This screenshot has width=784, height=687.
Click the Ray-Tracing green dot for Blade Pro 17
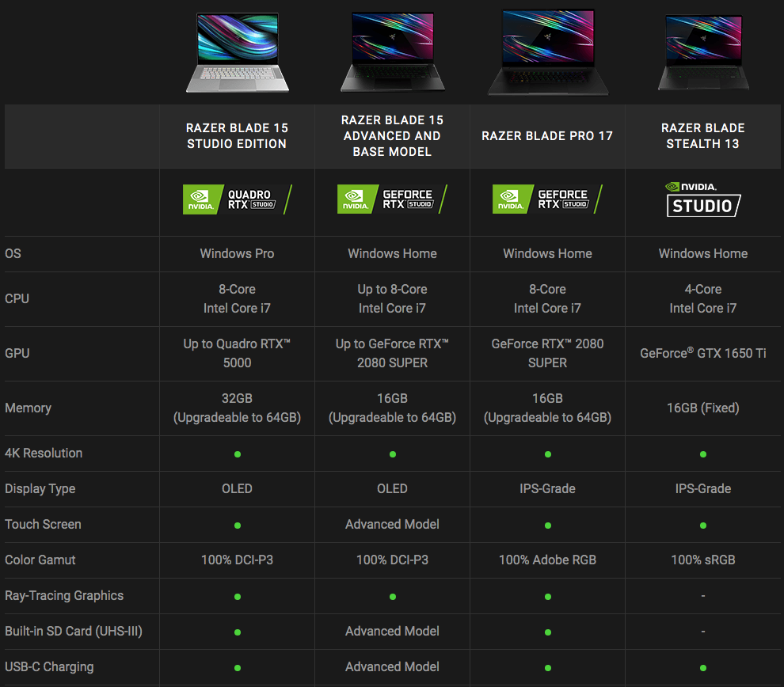(x=548, y=597)
